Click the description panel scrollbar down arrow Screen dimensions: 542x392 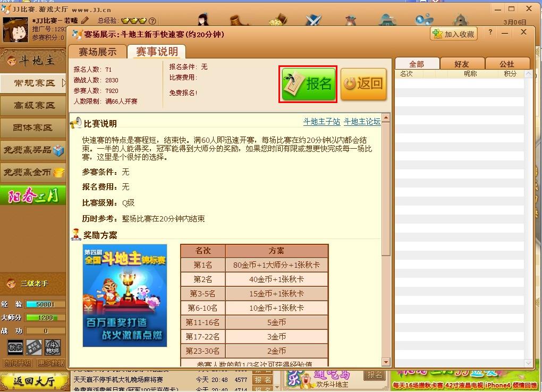point(386,362)
